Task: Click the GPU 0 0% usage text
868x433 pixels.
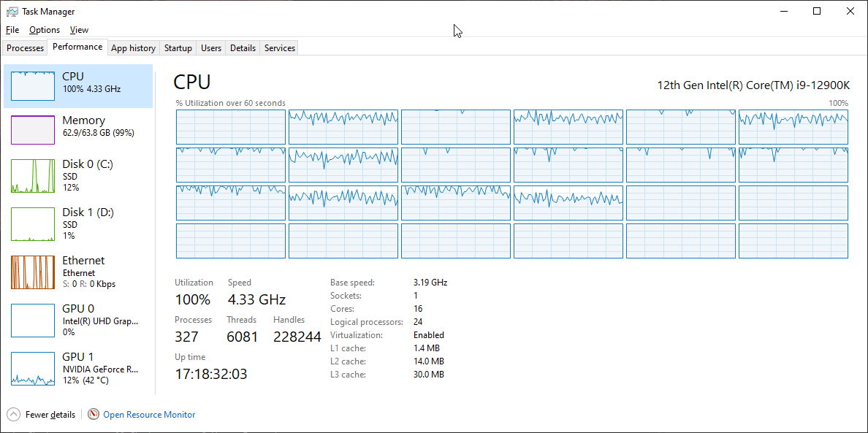Action: click(69, 332)
